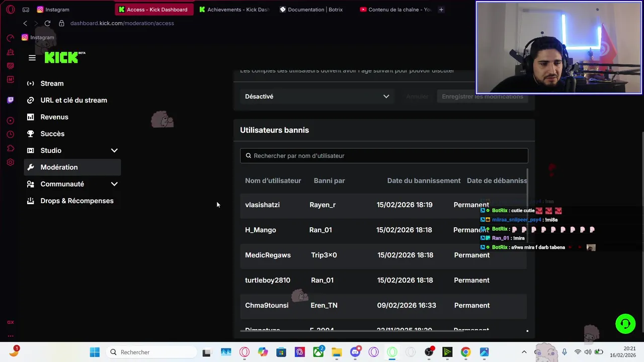Click the address bar URL
This screenshot has width=644, height=362.
click(122, 23)
